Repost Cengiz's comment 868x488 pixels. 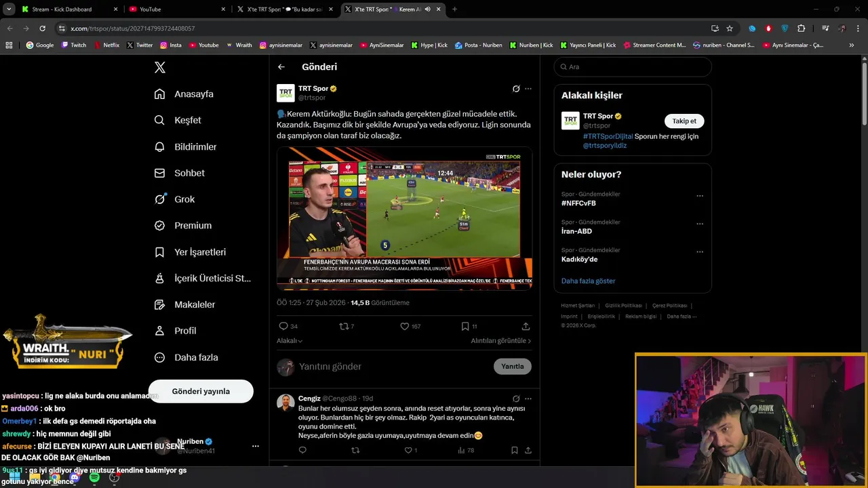[355, 450]
